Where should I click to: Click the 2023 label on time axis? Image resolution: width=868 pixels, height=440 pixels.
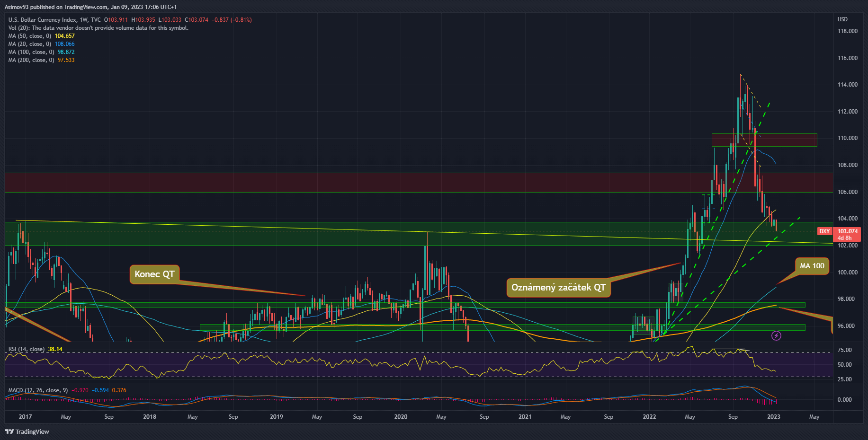(x=773, y=417)
